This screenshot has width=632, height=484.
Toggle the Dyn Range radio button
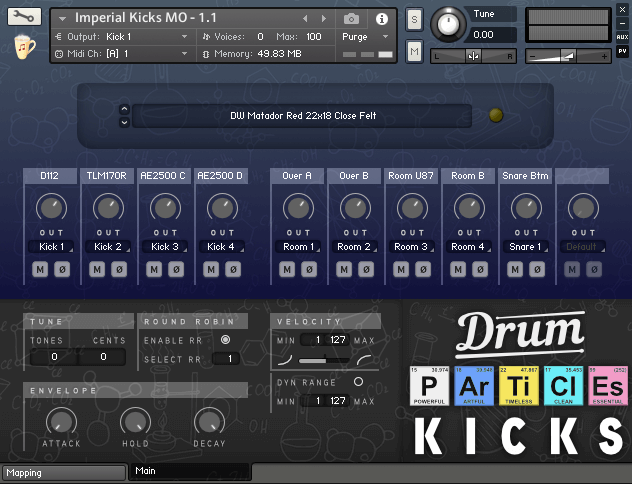pos(358,381)
